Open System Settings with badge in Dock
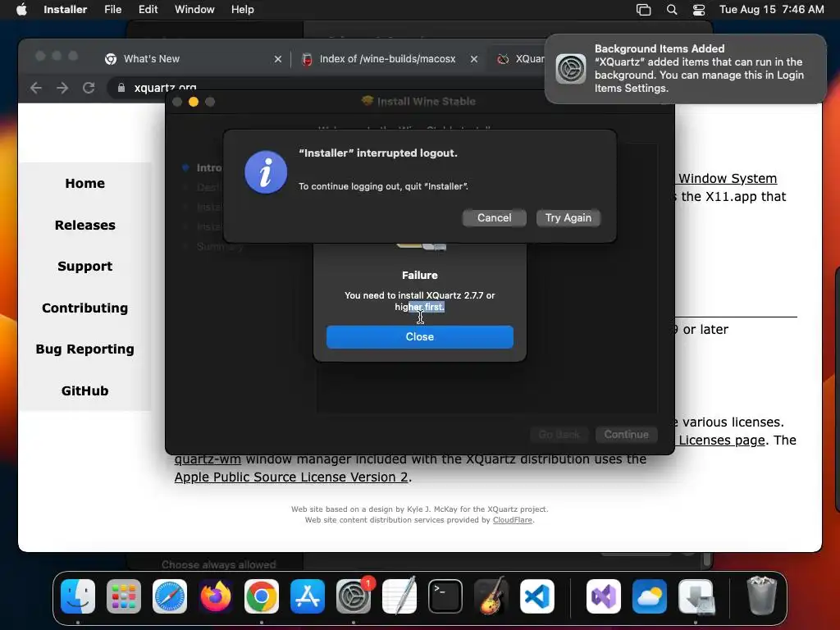 (x=354, y=596)
